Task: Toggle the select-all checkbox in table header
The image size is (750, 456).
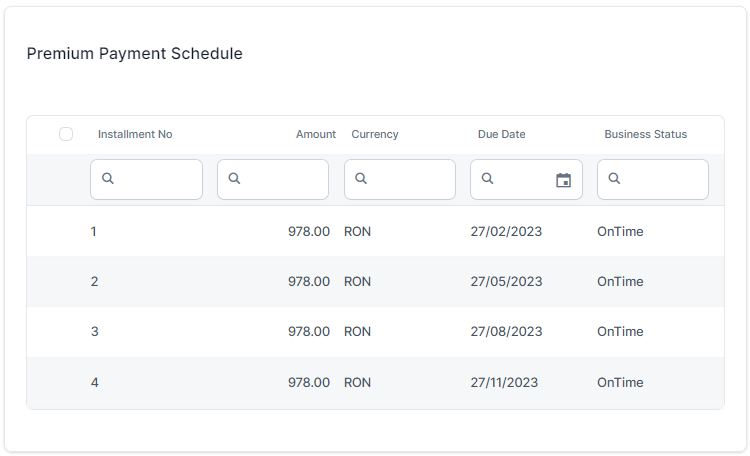Action: point(66,134)
